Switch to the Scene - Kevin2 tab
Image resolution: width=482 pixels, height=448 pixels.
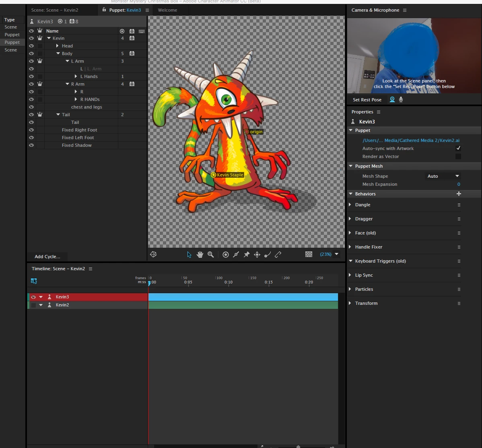click(55, 10)
